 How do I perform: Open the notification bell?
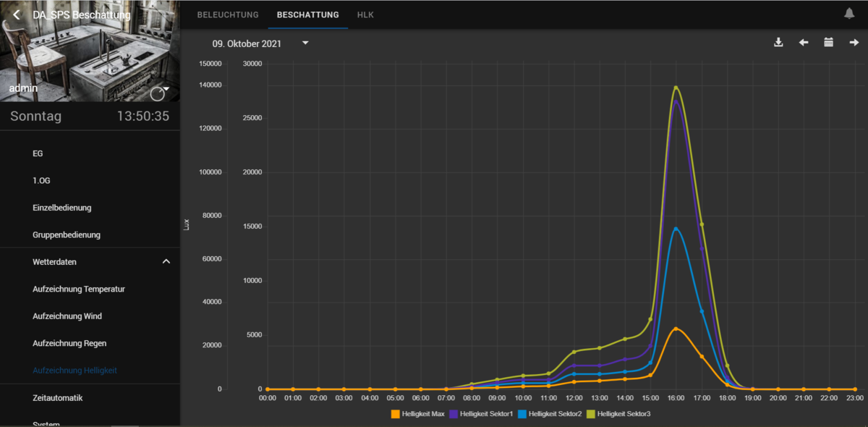tap(849, 14)
